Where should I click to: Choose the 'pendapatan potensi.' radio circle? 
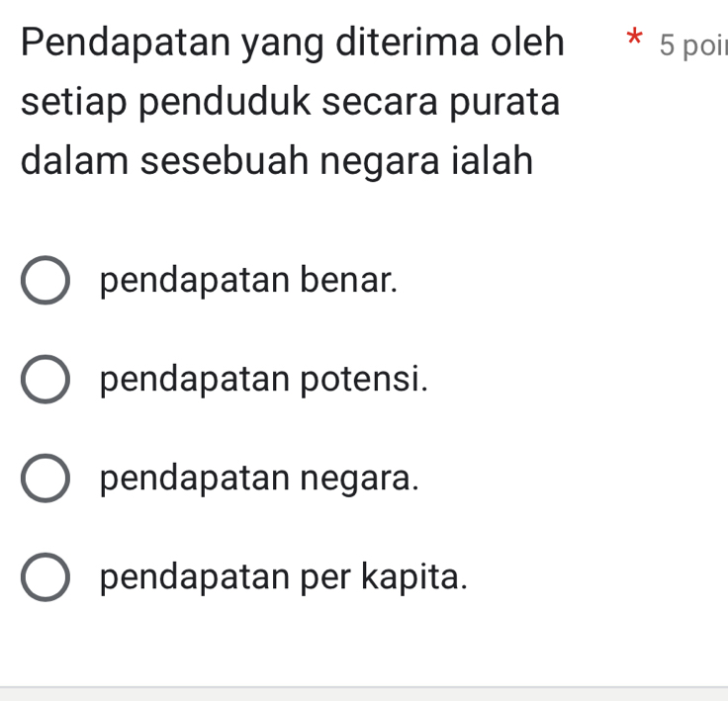45,380
